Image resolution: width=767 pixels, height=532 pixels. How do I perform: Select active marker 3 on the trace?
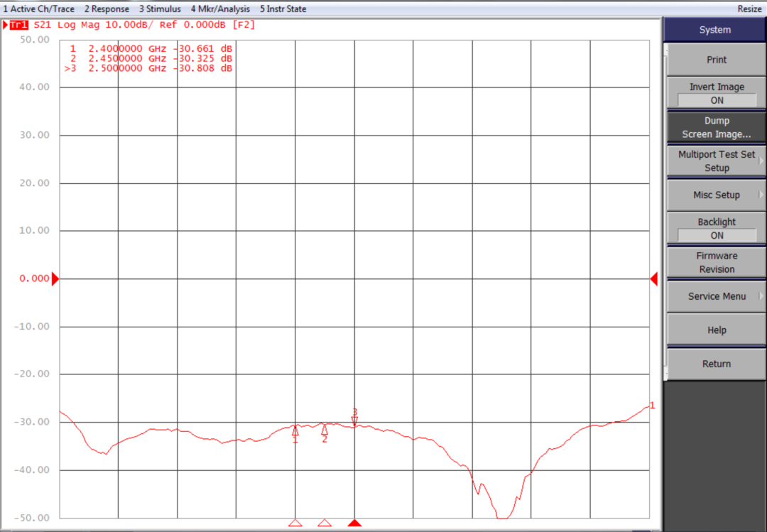pos(354,420)
